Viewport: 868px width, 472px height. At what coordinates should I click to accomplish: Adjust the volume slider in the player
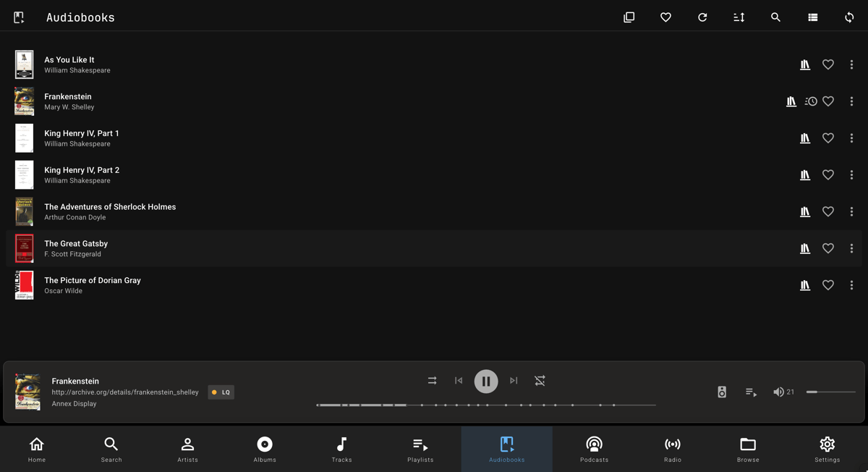pyautogui.click(x=830, y=392)
